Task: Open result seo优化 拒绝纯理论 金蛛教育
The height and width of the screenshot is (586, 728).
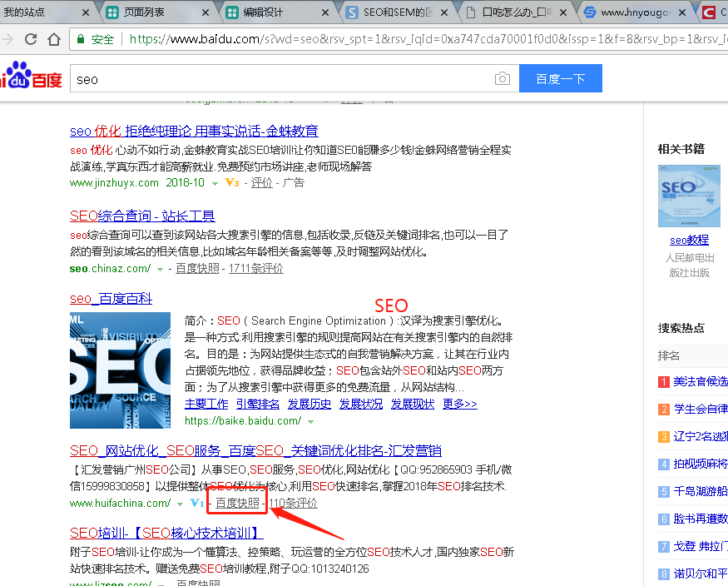Action: coord(194,131)
